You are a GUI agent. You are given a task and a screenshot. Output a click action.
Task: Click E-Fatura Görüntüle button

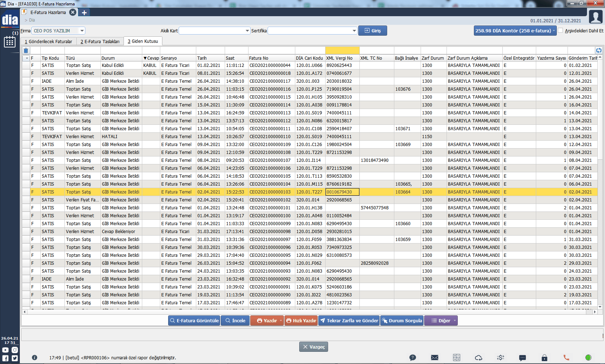pyautogui.click(x=194, y=320)
